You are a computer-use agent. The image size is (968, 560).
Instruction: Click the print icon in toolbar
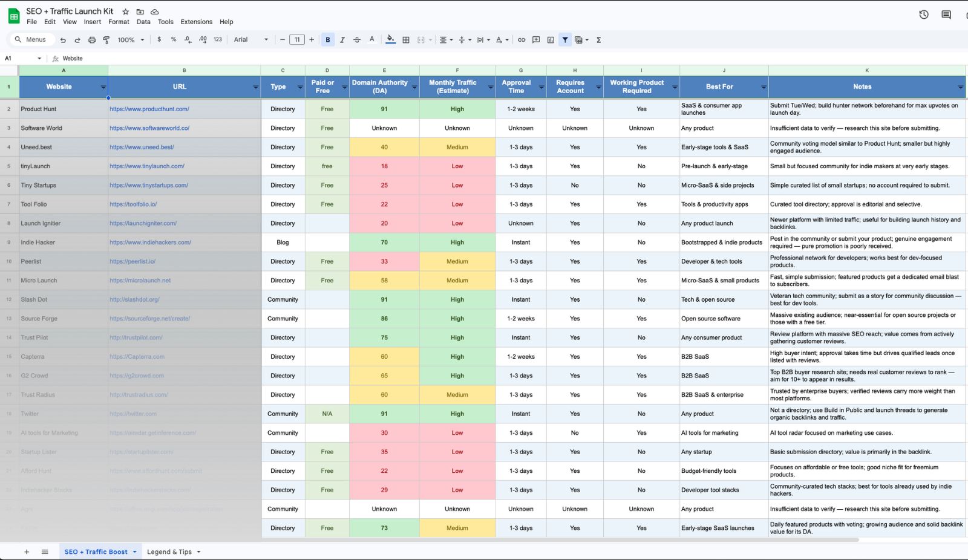pyautogui.click(x=92, y=40)
